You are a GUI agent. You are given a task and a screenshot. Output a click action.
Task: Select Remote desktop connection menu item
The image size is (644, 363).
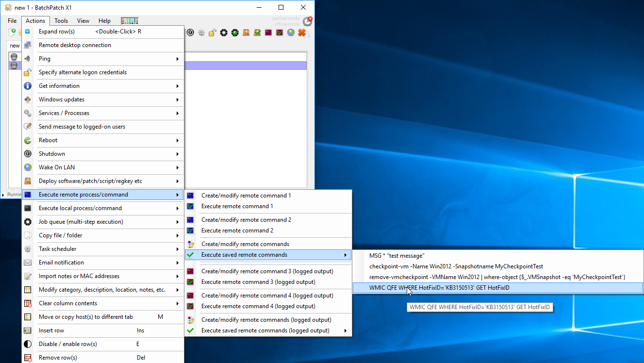(75, 45)
